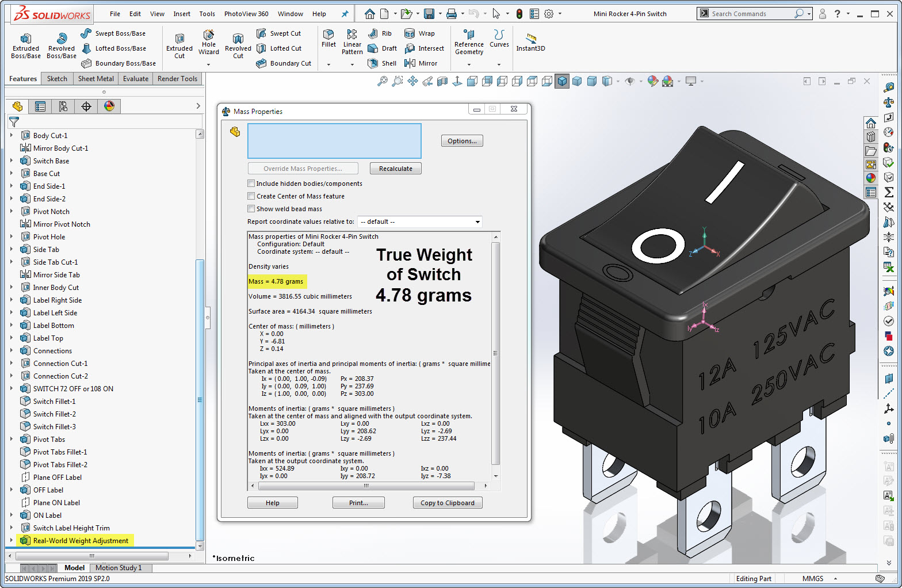The width and height of the screenshot is (902, 588).
Task: Select the Shell tool
Action: [x=383, y=63]
